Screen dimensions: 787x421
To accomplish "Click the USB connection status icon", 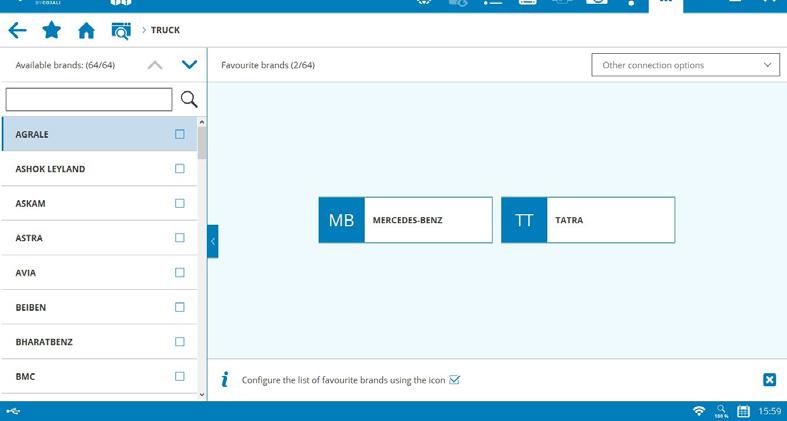I will 14,411.
